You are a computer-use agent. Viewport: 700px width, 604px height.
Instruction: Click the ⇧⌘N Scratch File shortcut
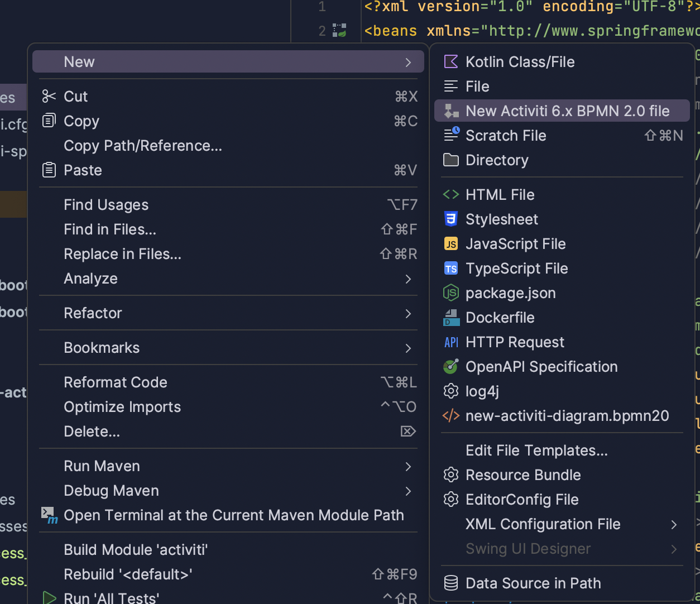(664, 136)
